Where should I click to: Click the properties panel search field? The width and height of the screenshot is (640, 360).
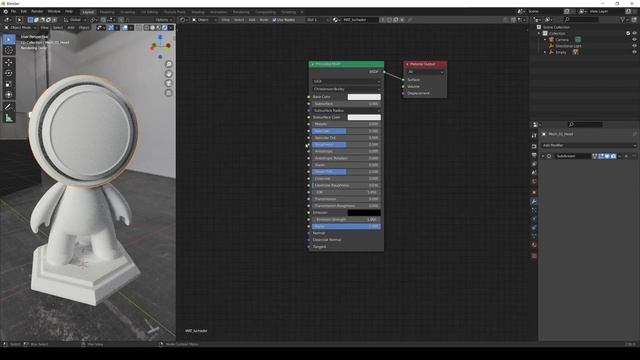(x=585, y=124)
